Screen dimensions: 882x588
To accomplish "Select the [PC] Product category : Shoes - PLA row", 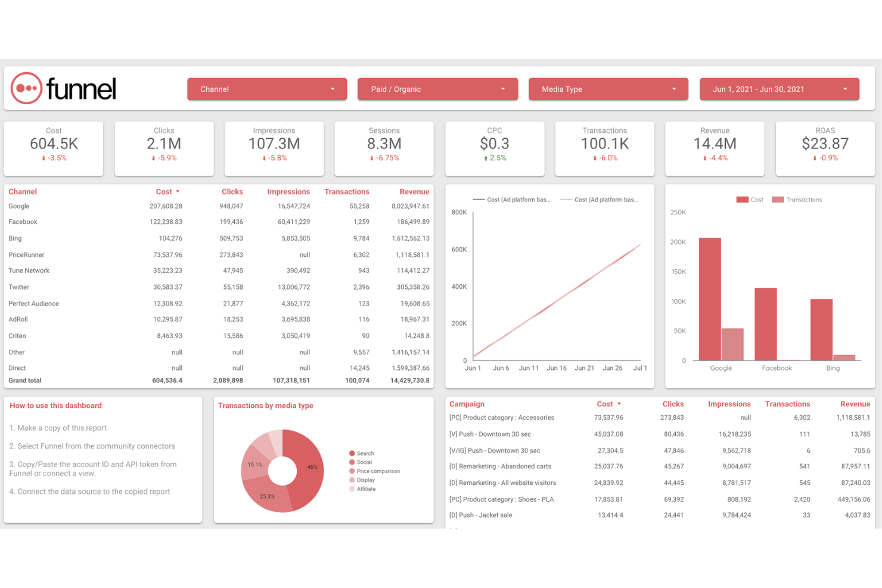I will [660, 500].
